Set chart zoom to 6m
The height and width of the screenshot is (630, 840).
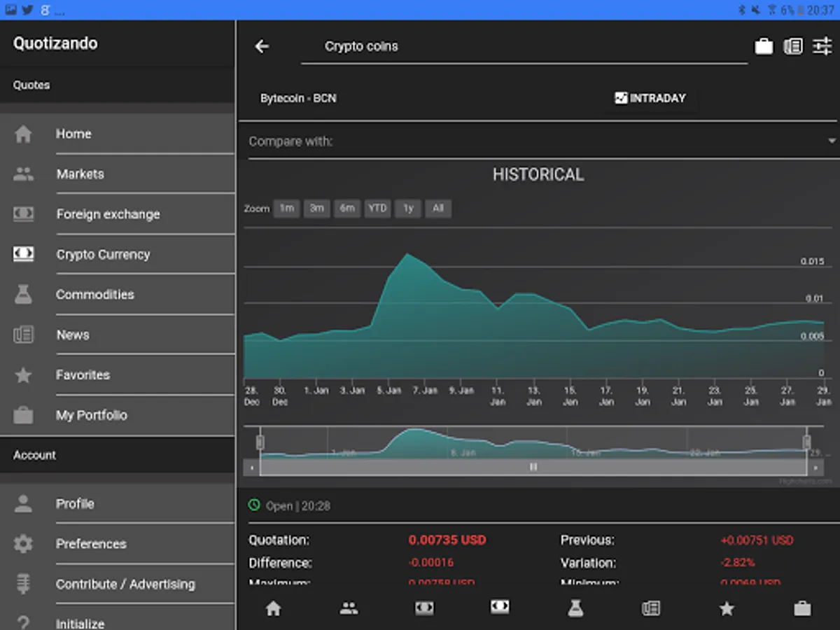[x=347, y=208]
